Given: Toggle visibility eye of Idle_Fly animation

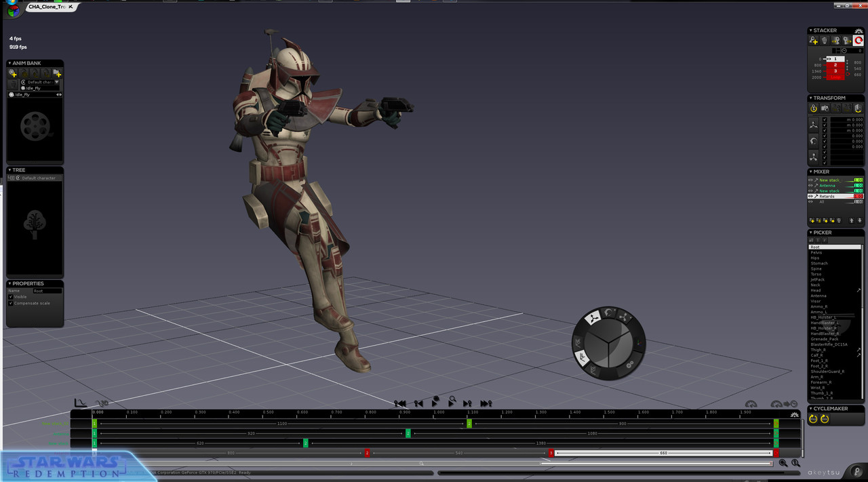Looking at the screenshot, I should tap(59, 95).
